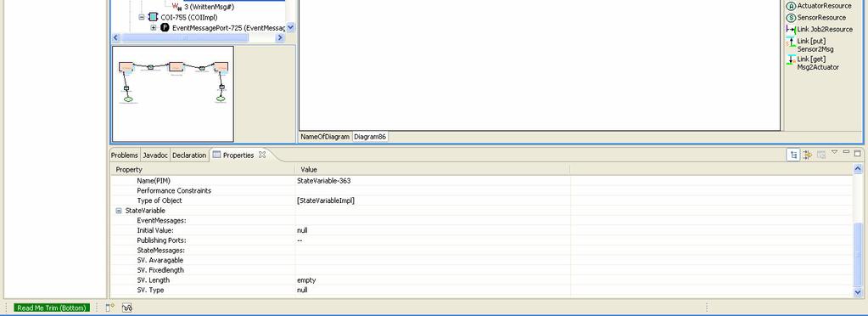Click the Property column header
This screenshot has height=316, width=868.
(x=203, y=170)
